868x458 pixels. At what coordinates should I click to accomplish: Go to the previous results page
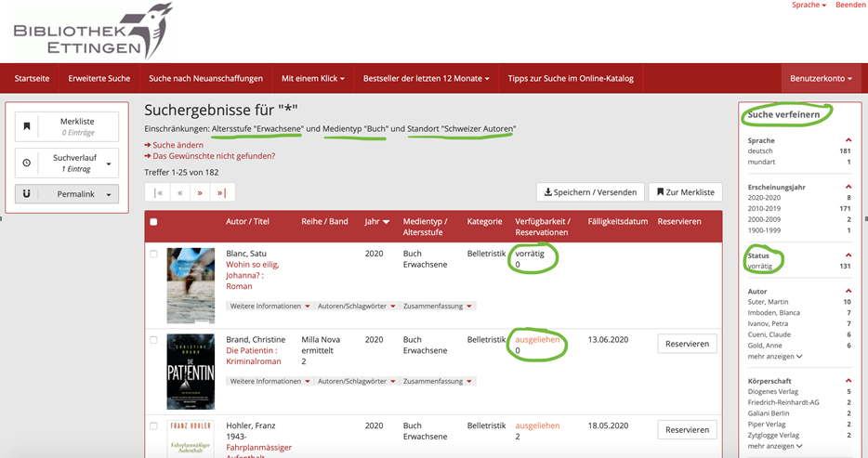(x=178, y=192)
